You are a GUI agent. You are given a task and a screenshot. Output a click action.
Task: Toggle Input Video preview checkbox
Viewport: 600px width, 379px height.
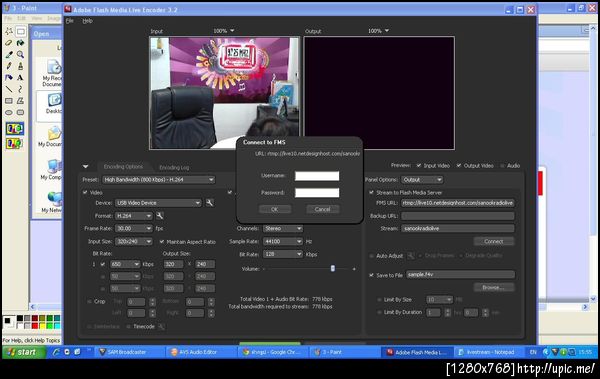coord(419,165)
